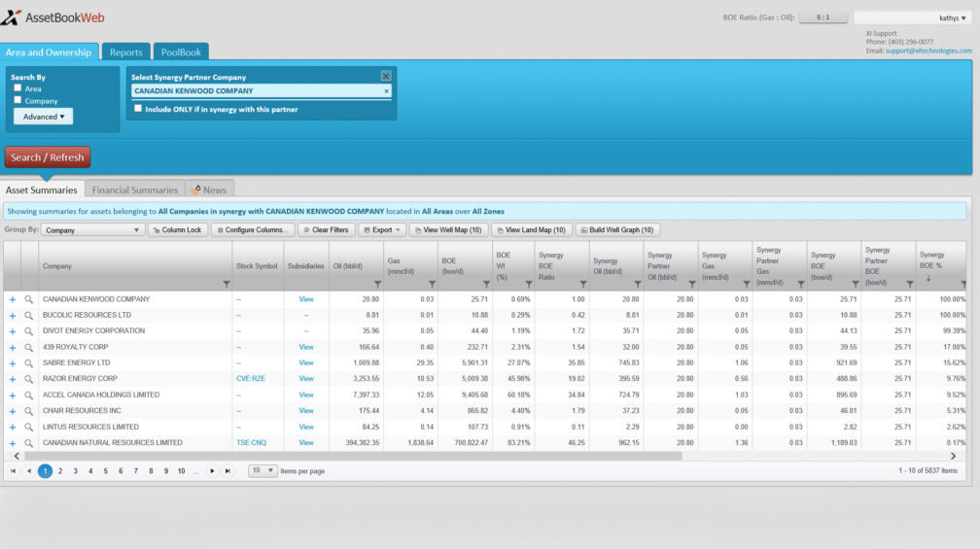The height and width of the screenshot is (549, 980).
Task: Click the Clear Filters button
Action: [x=327, y=230]
